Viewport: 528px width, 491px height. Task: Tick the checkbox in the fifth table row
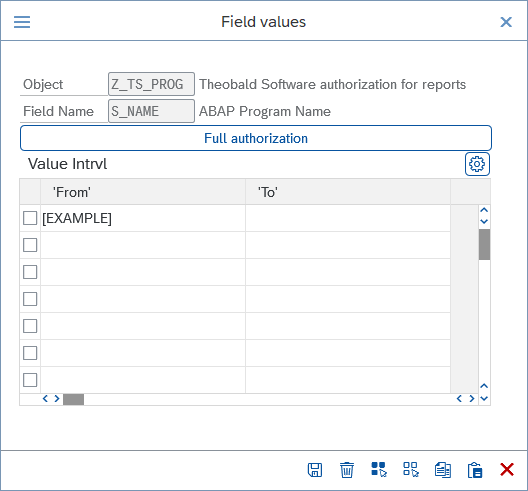tap(30, 326)
